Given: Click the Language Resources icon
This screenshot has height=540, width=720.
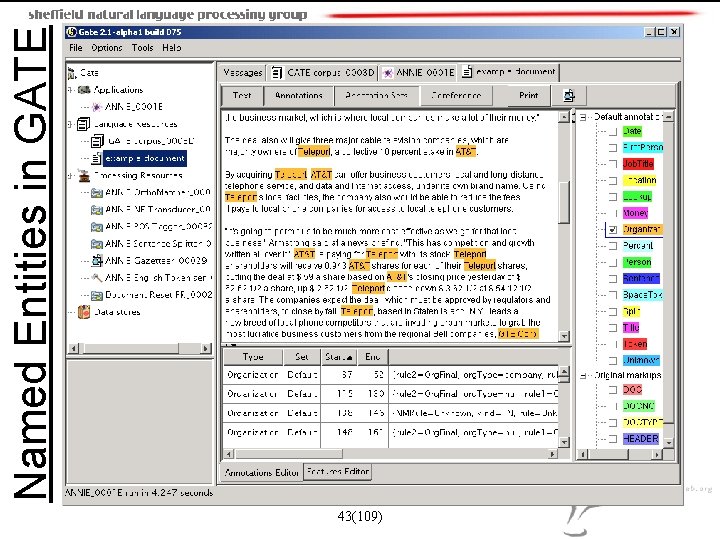Looking at the screenshot, I should (x=84, y=124).
